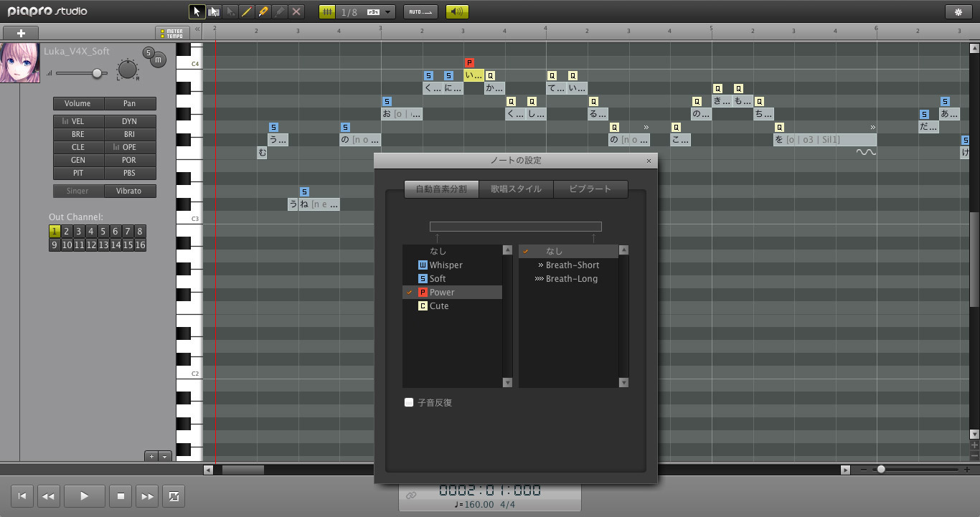Add a new track with plus button

click(x=21, y=33)
